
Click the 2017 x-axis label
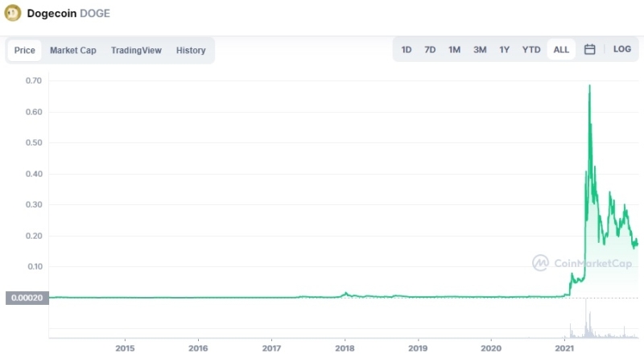point(271,348)
